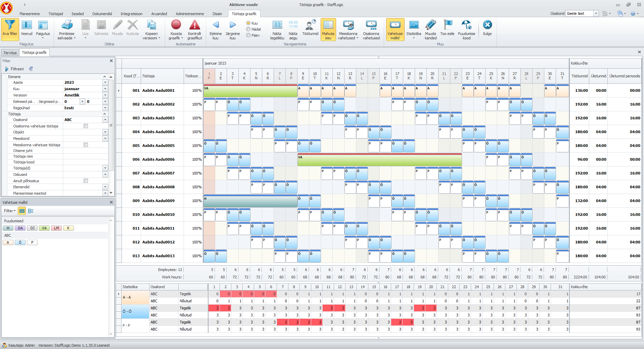644x349 pixels.
Task: Open the Osakond Geete test dropdown
Action: click(x=596, y=13)
